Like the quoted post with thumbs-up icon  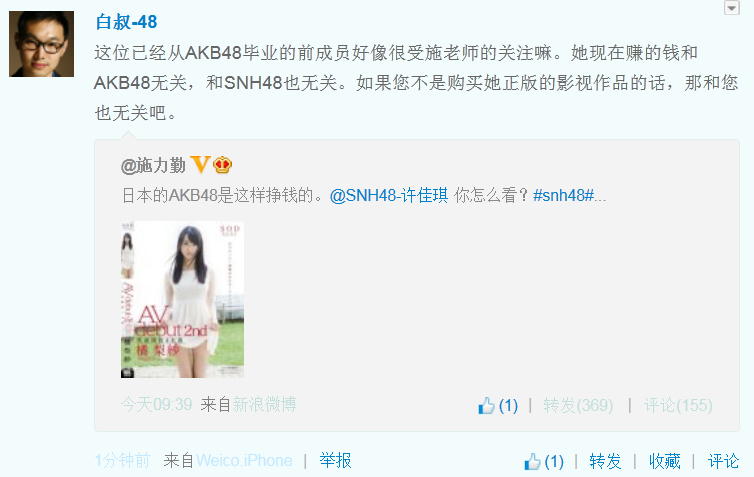[486, 406]
